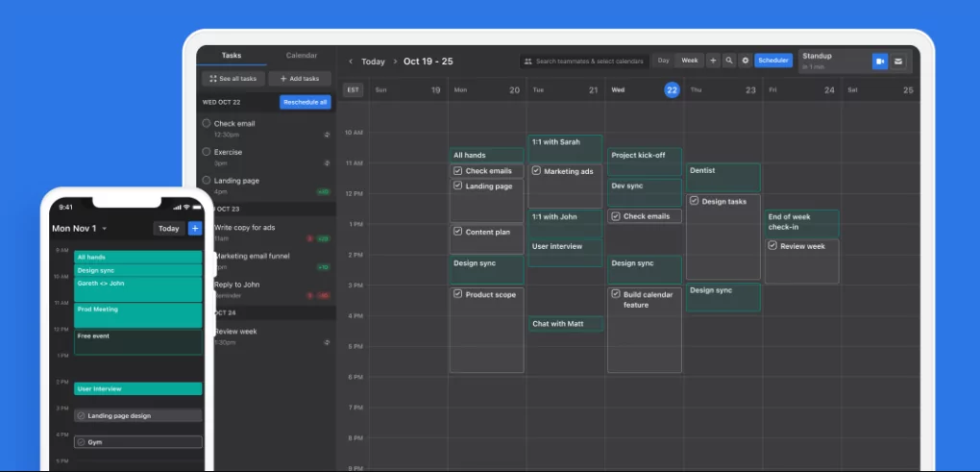Open the Dentist event on Thursday

tap(723, 178)
